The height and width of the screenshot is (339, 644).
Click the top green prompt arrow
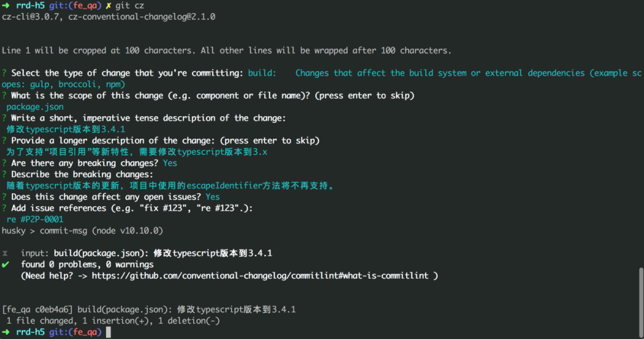point(6,6)
